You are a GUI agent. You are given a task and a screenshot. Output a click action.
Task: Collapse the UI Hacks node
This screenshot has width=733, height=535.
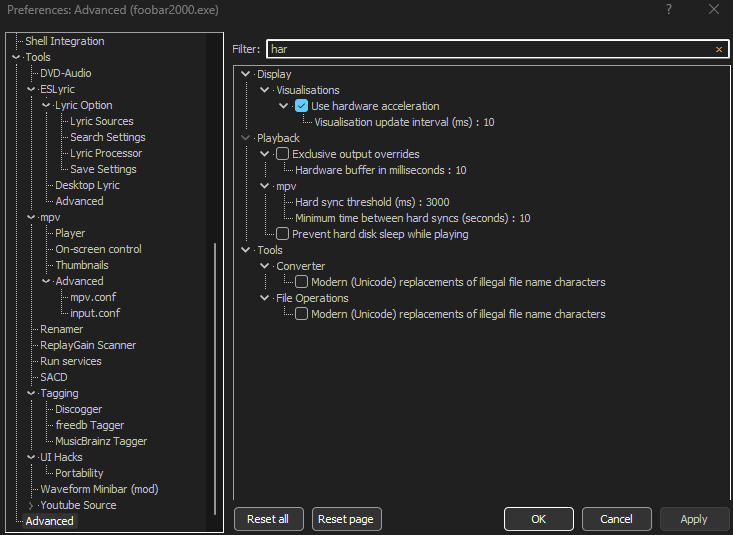click(x=31, y=457)
